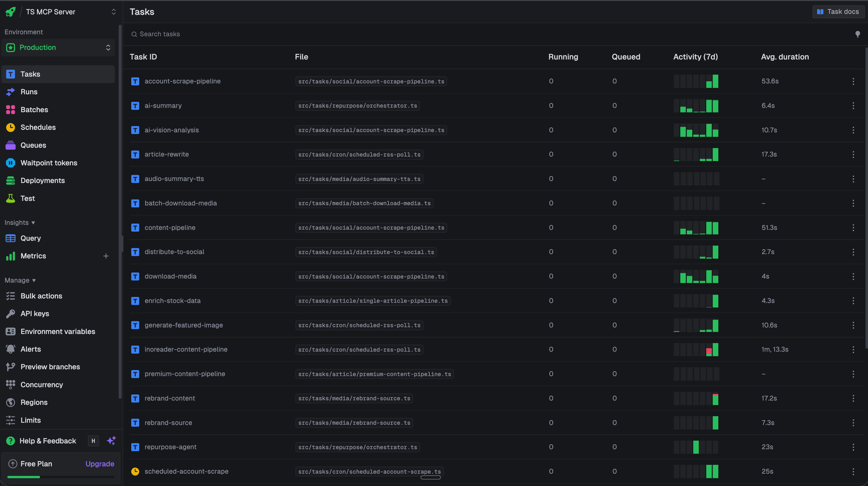868x486 pixels.
Task: Open Deployments using the server stack icon
Action: click(x=10, y=180)
